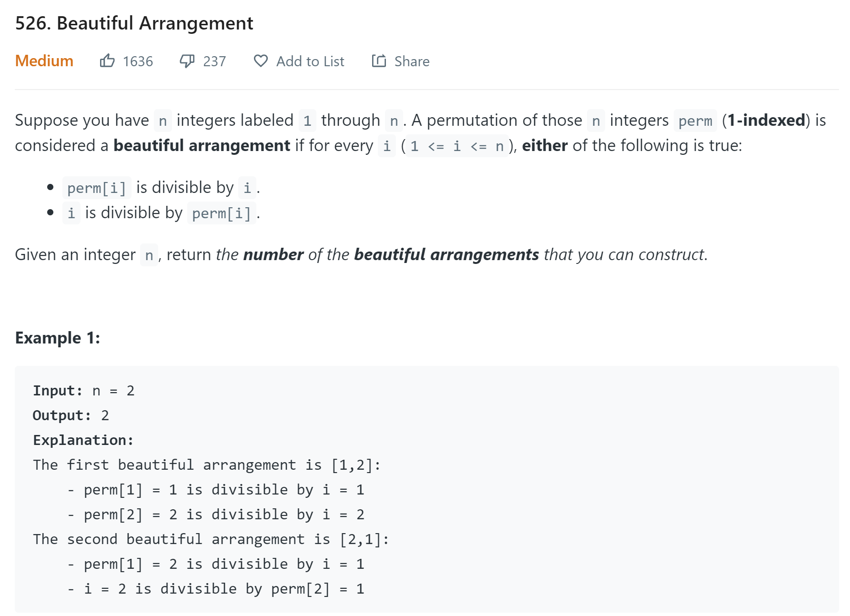The height and width of the screenshot is (616, 850).
Task: Click the inline code 'perm' in description
Action: tap(695, 121)
